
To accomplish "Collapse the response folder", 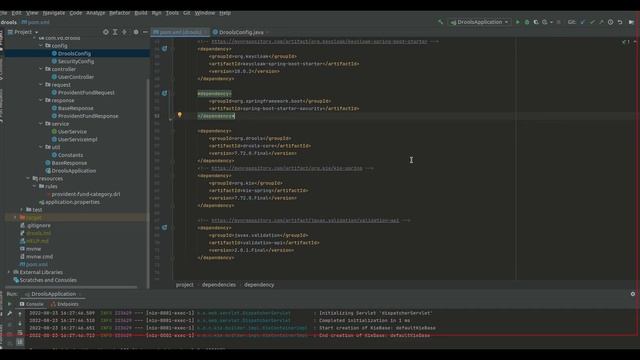I will (41, 100).
